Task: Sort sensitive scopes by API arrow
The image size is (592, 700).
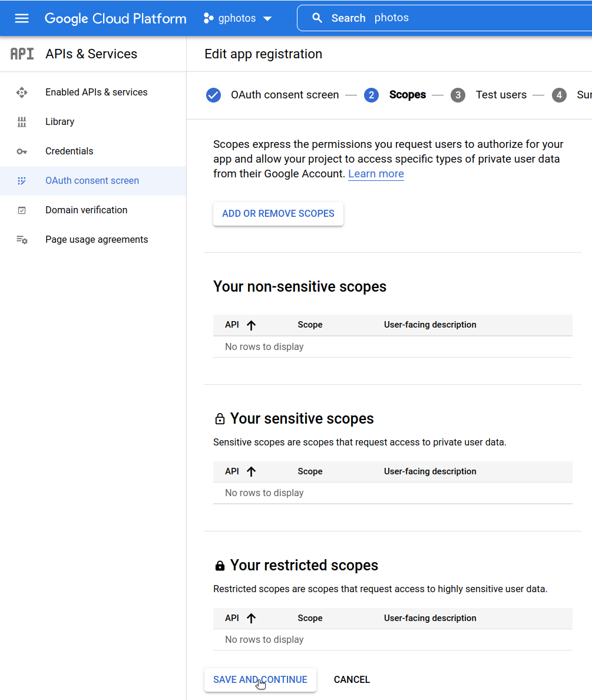Action: pos(251,471)
